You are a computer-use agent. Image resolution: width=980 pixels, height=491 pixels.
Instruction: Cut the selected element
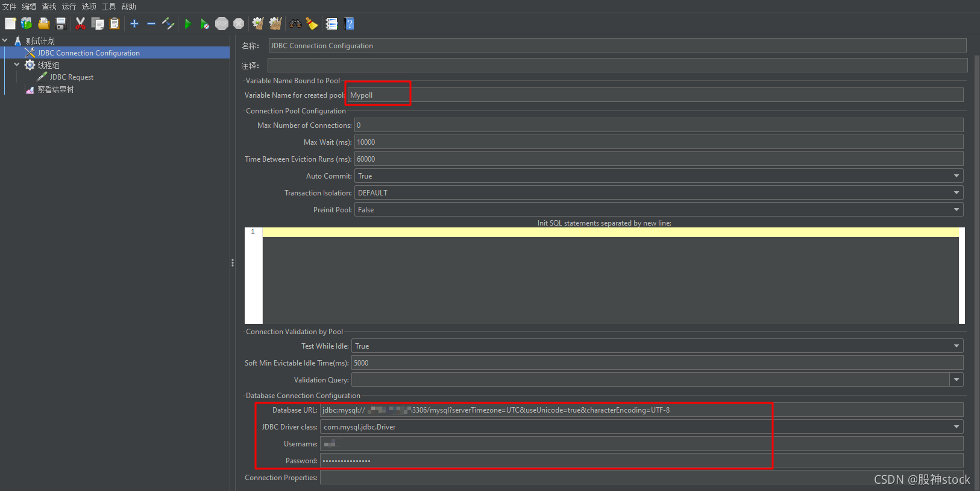(80, 24)
